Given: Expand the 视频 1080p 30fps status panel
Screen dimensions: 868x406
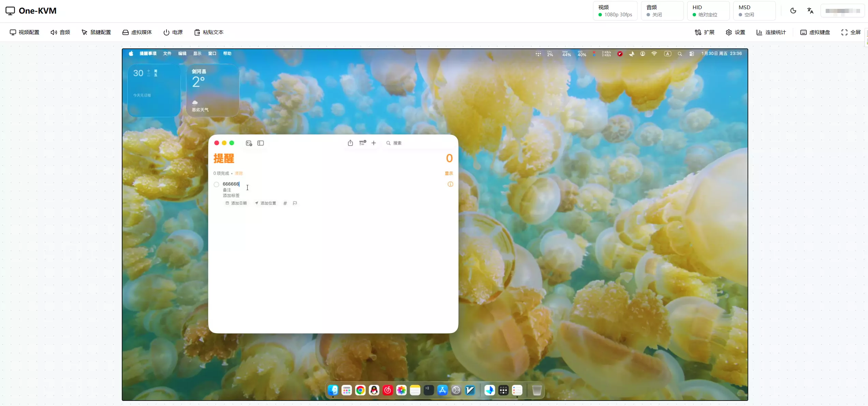Looking at the screenshot, I should 615,11.
